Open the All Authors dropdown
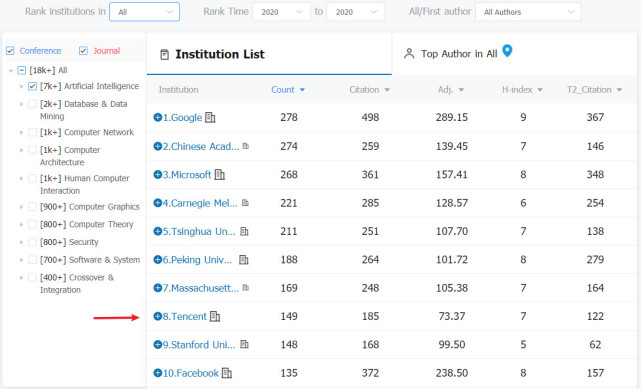Image resolution: width=641 pixels, height=389 pixels. (x=528, y=12)
